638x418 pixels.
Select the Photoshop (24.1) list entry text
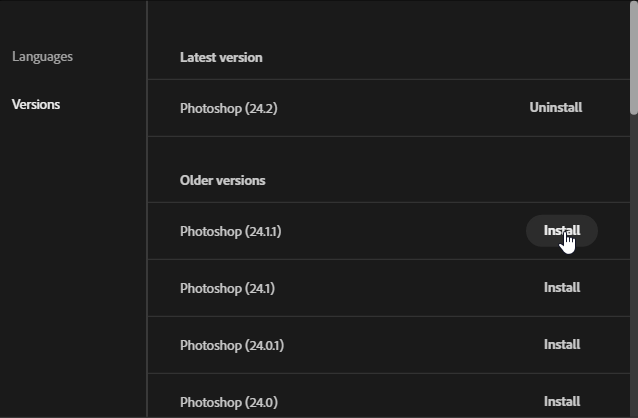coord(227,288)
